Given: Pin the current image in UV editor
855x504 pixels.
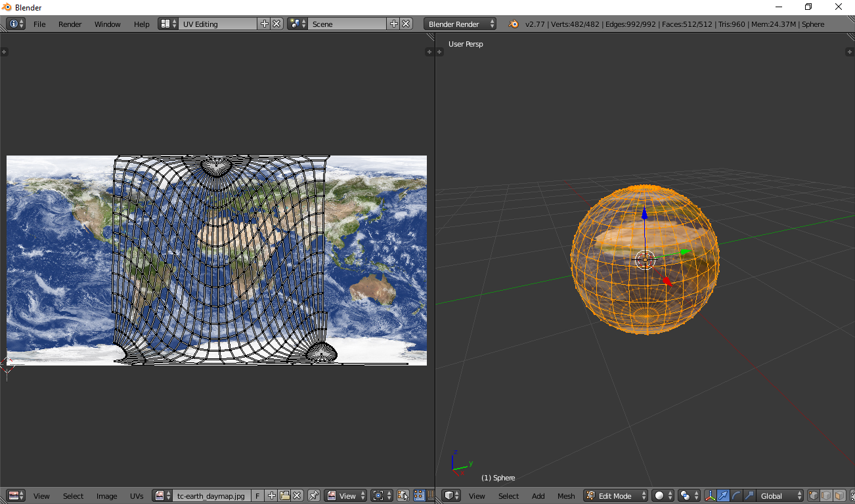Looking at the screenshot, I should click(314, 496).
